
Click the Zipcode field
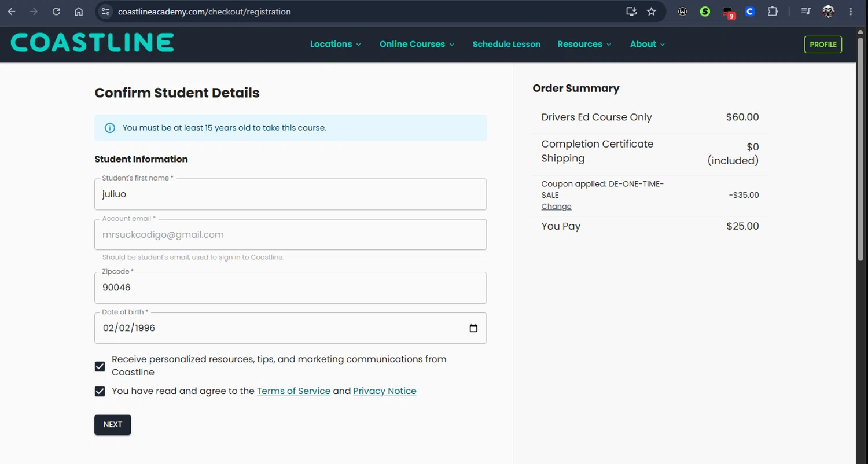point(290,288)
